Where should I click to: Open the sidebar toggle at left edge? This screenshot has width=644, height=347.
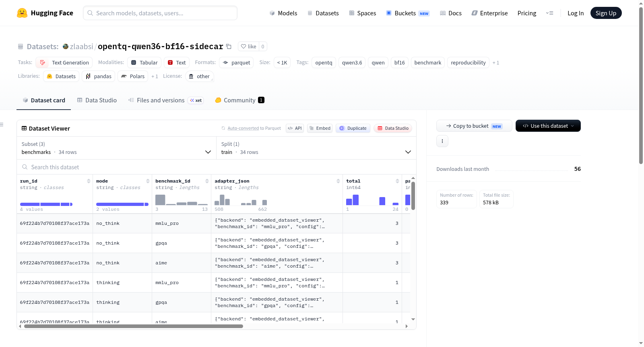tap(2, 125)
